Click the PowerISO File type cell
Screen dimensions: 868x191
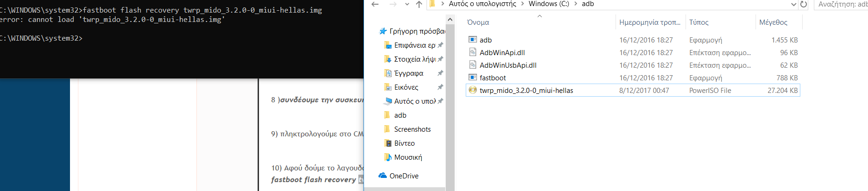[710, 91]
